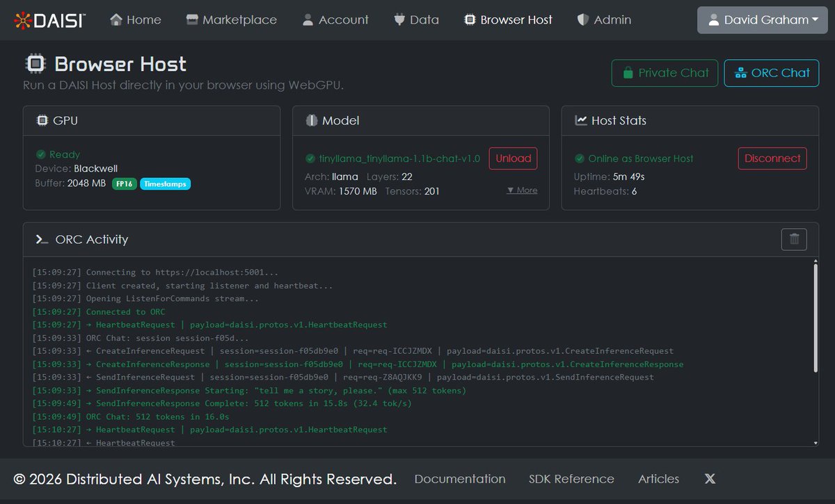This screenshot has width=835, height=504.
Task: Clear ORC Activity log with trash icon
Action: tap(794, 239)
